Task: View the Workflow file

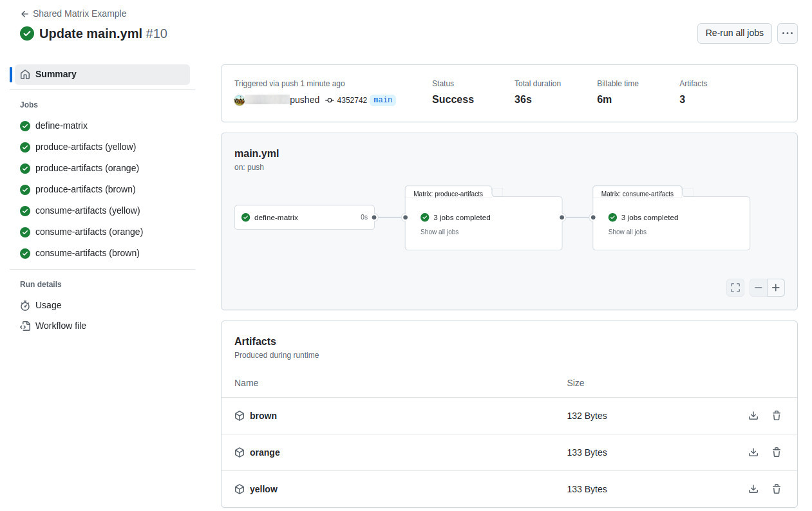Action: click(61, 326)
